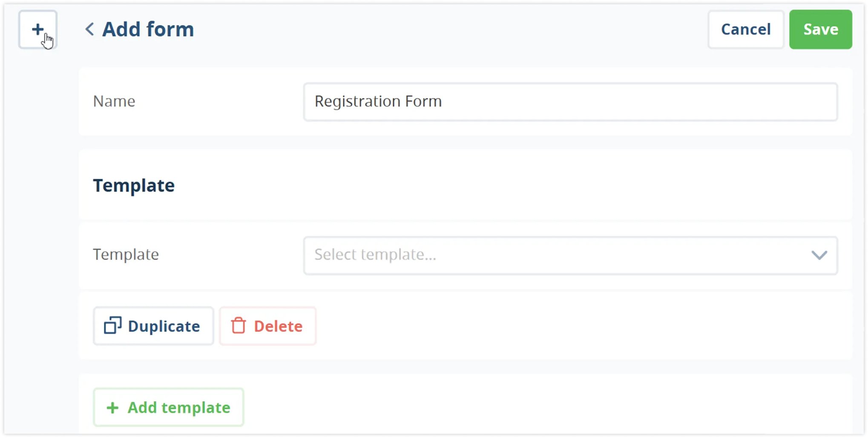Click the duplicate copy icon
Screen dimensions: 868x438
pyautogui.click(x=112, y=326)
